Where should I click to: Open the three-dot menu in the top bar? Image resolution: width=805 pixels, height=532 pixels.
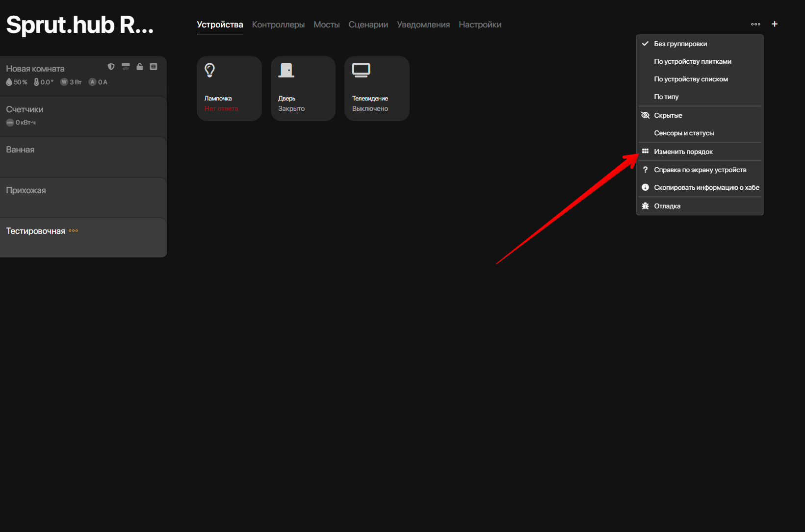(x=755, y=24)
